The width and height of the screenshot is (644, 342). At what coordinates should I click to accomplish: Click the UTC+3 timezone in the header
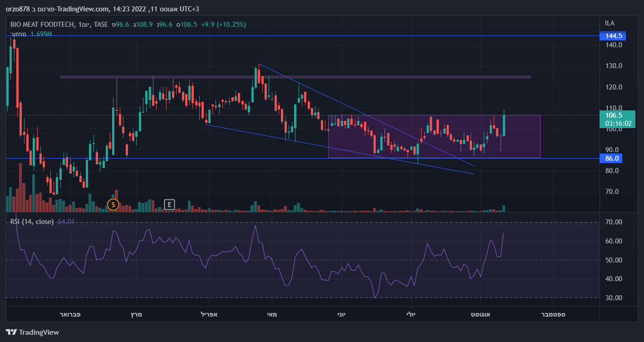point(188,9)
